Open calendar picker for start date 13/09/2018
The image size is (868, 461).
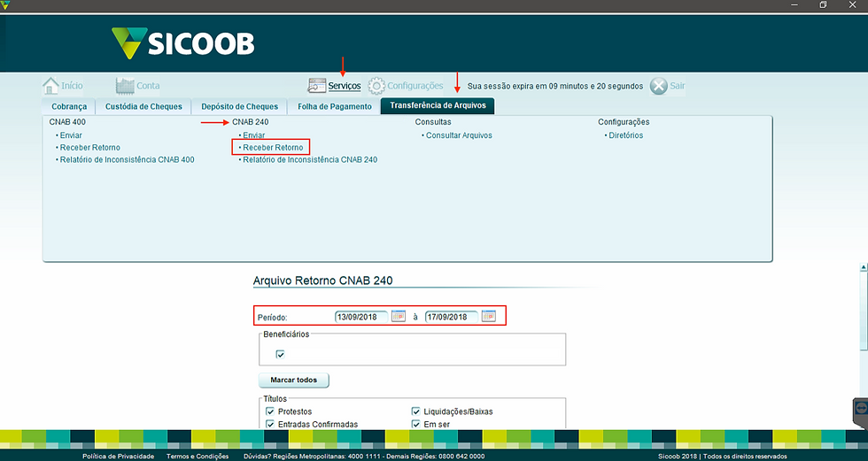(x=399, y=316)
